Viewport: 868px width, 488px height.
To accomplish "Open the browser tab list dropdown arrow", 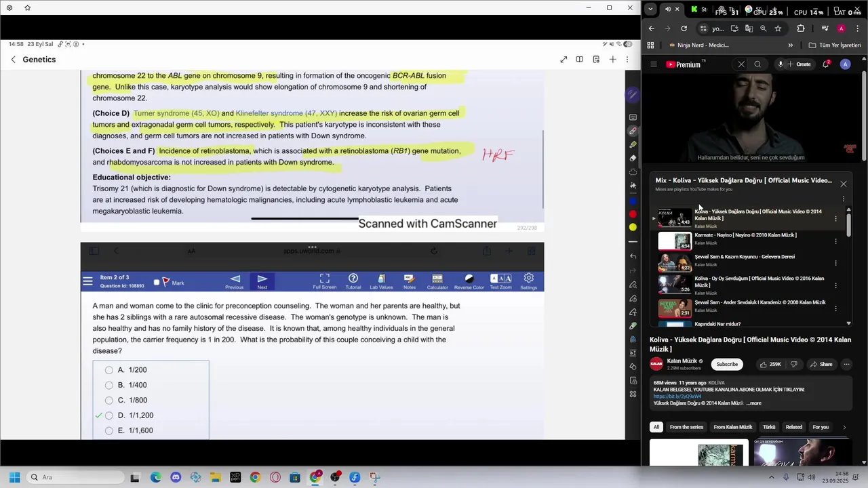I will click(x=650, y=9).
